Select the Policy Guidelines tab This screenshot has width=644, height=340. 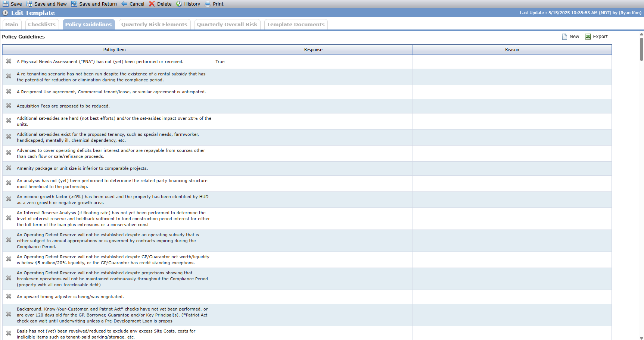(x=88, y=24)
